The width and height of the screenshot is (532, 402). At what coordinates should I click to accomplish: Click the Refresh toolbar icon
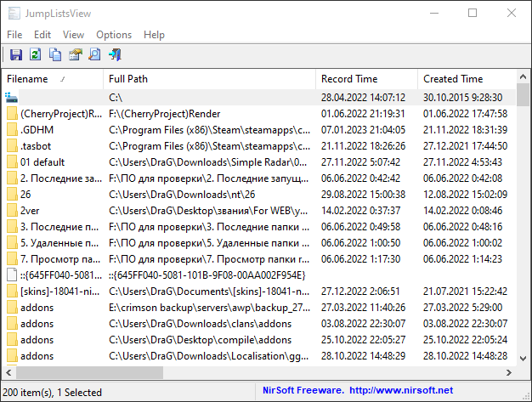click(35, 55)
